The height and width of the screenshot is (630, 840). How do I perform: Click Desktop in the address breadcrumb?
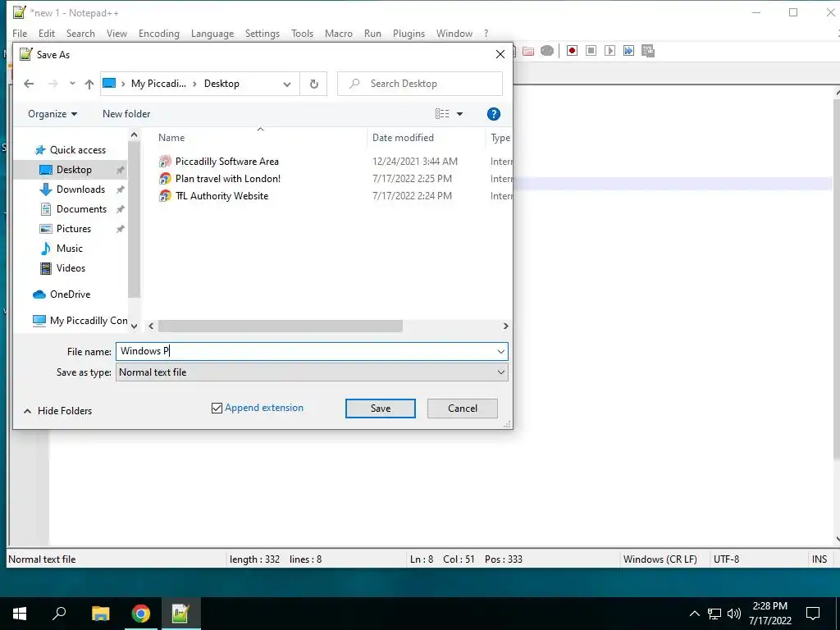point(221,84)
